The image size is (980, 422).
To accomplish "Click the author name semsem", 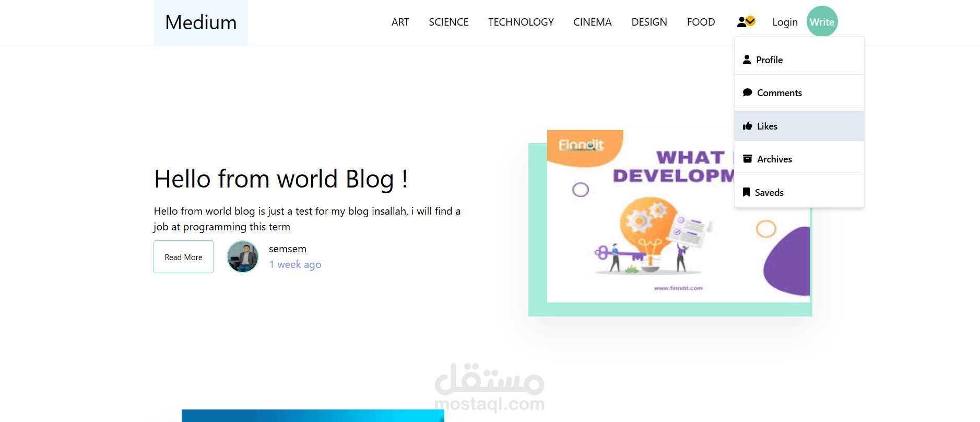I will click(288, 249).
